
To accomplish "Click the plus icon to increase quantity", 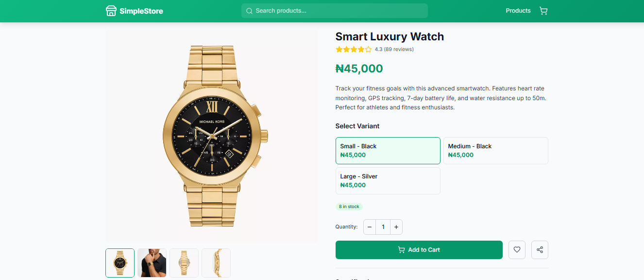I will (396, 227).
